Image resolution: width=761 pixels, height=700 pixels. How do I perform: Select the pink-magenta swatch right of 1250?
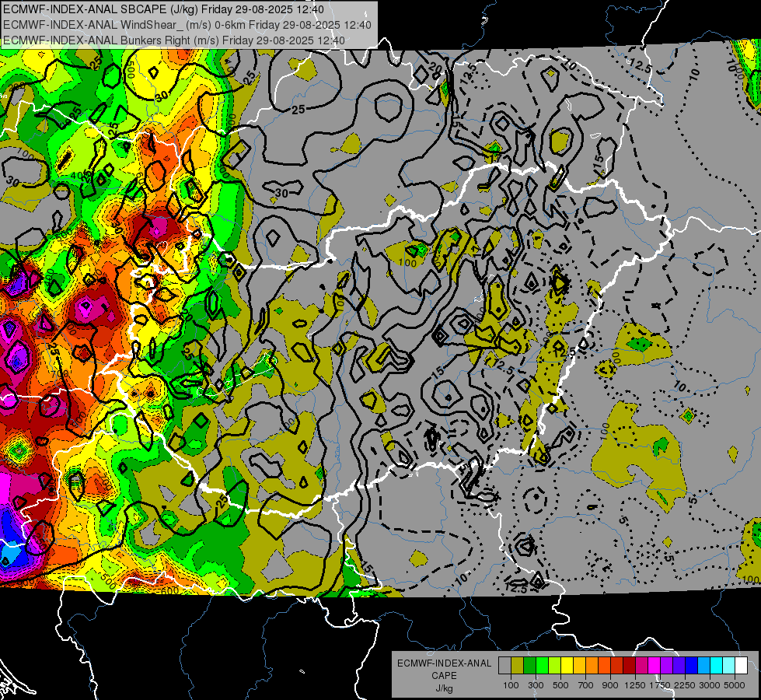641,666
